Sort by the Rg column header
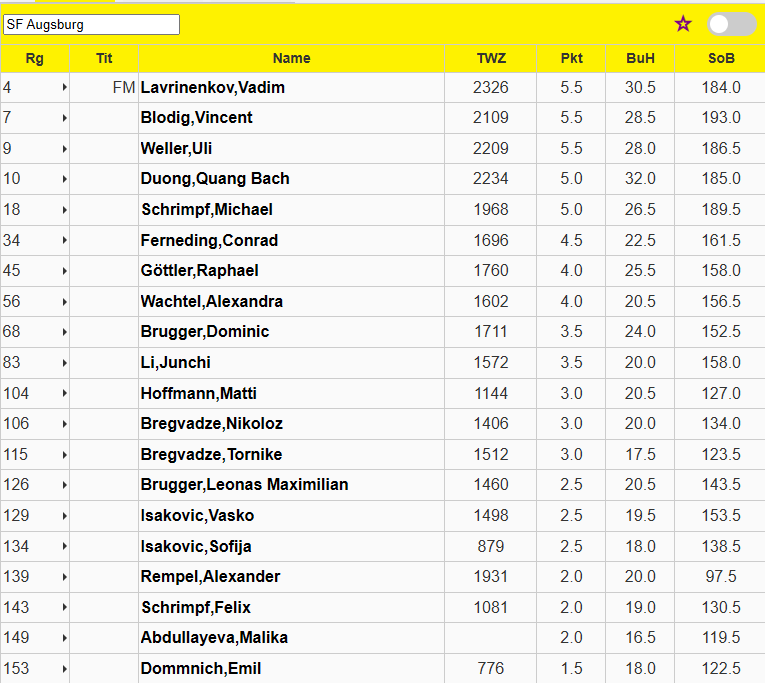 coord(35,58)
